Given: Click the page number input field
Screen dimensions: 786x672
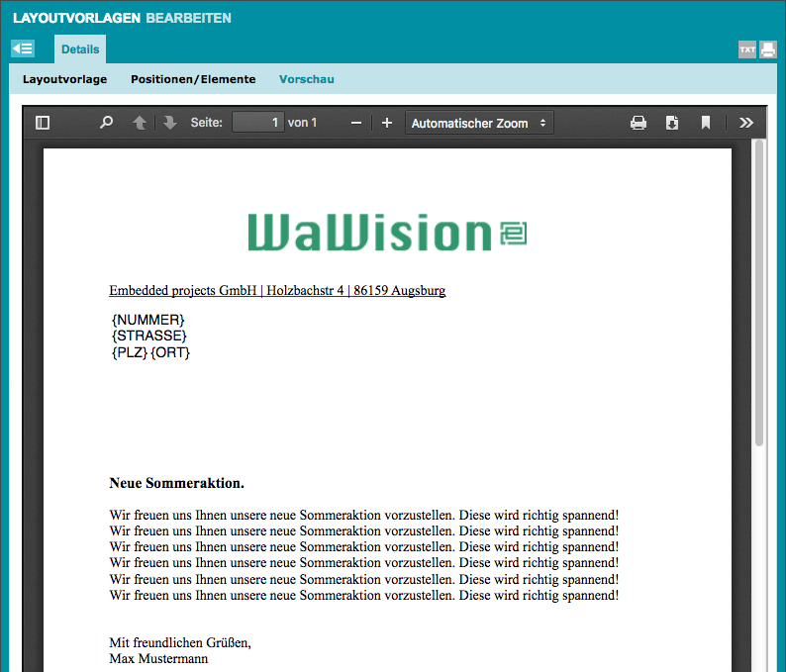Looking at the screenshot, I should (x=257, y=123).
